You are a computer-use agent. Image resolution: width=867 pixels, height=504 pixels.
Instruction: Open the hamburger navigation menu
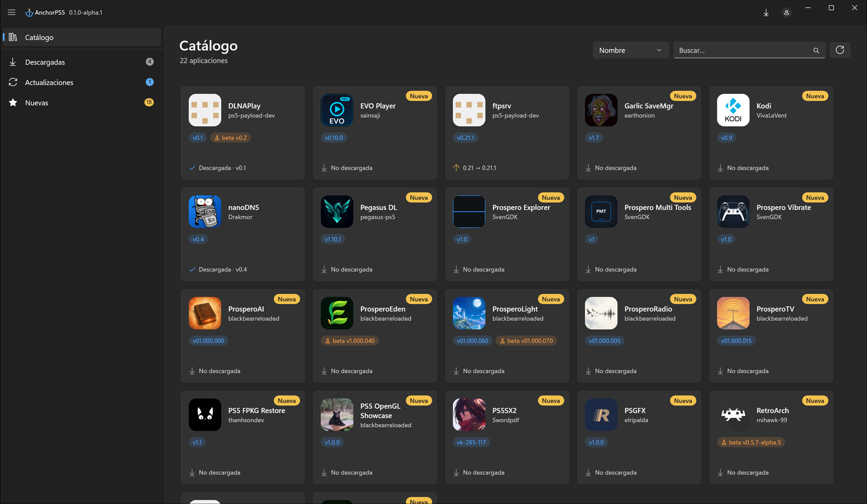coord(12,12)
